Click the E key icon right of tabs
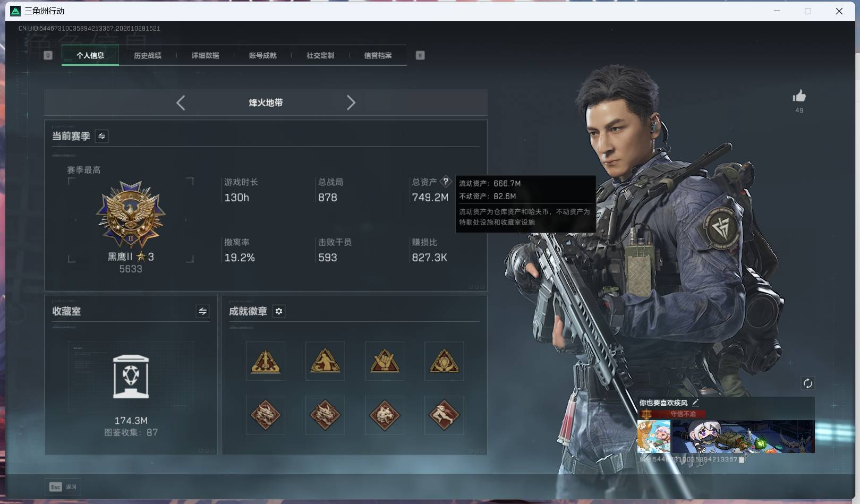The image size is (860, 504). pyautogui.click(x=420, y=55)
